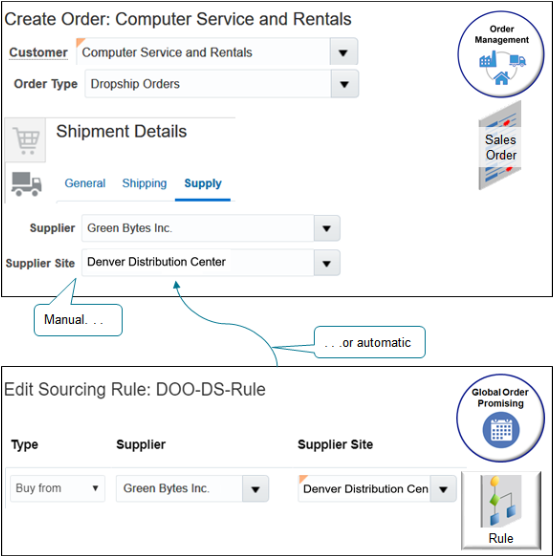Click the delivery truck icon
554x557 pixels.
click(x=26, y=184)
